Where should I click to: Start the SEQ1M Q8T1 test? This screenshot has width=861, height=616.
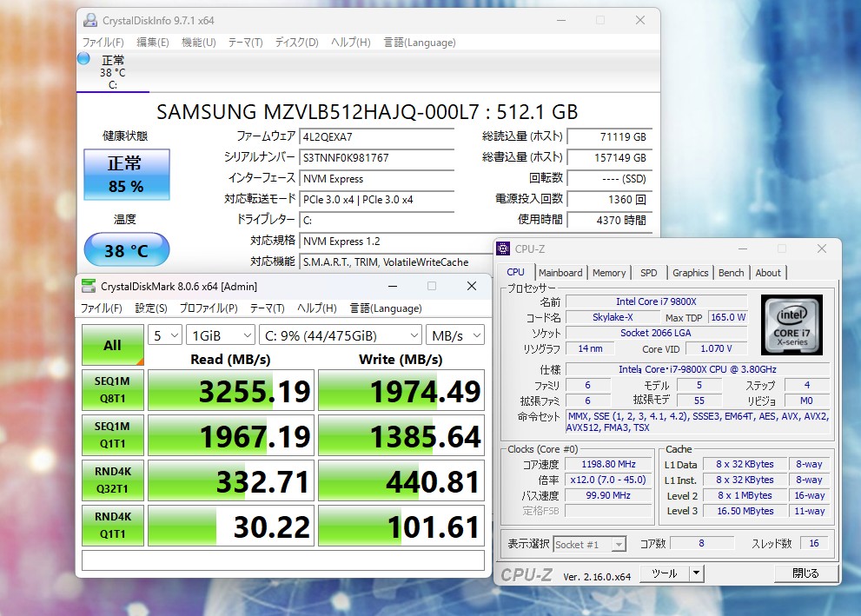(113, 390)
